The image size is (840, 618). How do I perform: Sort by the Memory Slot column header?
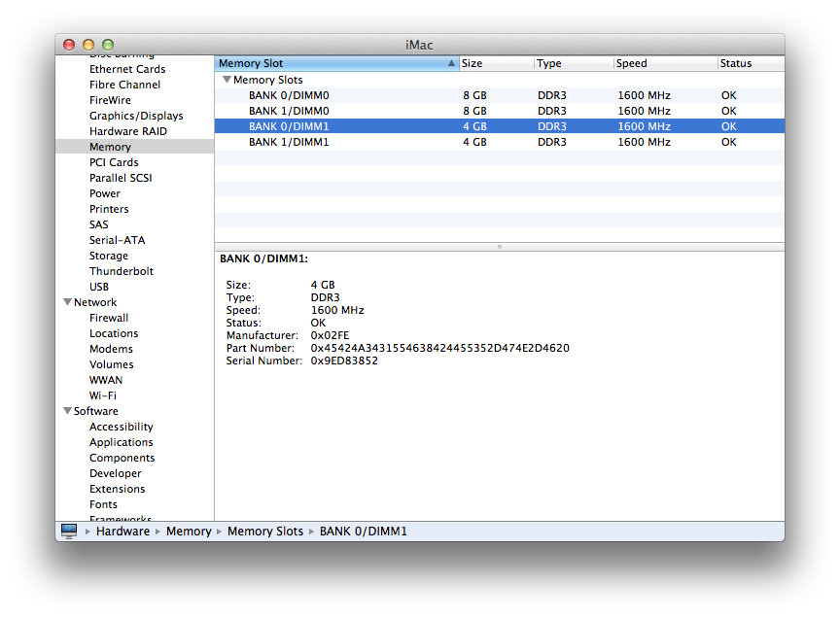click(336, 63)
